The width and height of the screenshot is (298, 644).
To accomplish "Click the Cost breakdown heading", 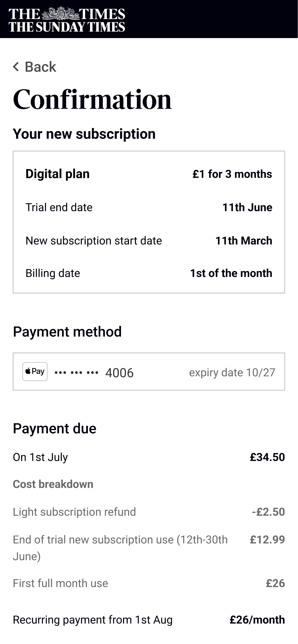I will coord(53,484).
